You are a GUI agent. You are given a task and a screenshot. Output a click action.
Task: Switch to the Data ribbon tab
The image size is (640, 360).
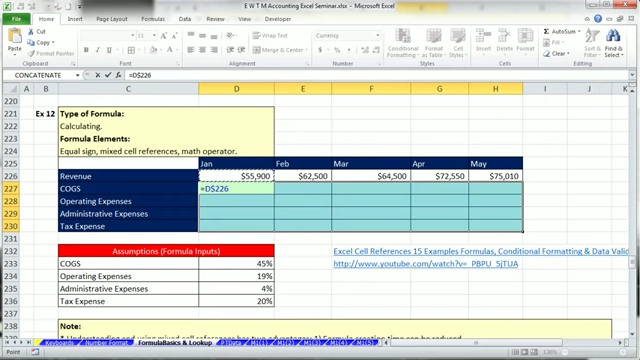(184, 19)
